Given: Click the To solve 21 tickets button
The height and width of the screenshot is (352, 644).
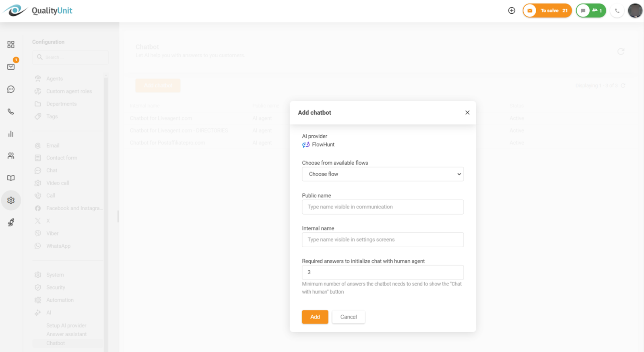Looking at the screenshot, I should click(547, 10).
